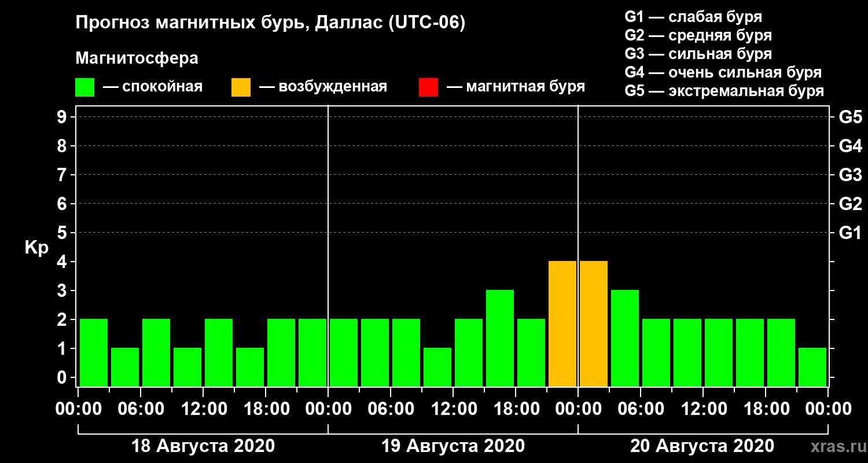Click the green Kp 3 bar on 20 Августа

pos(625,338)
